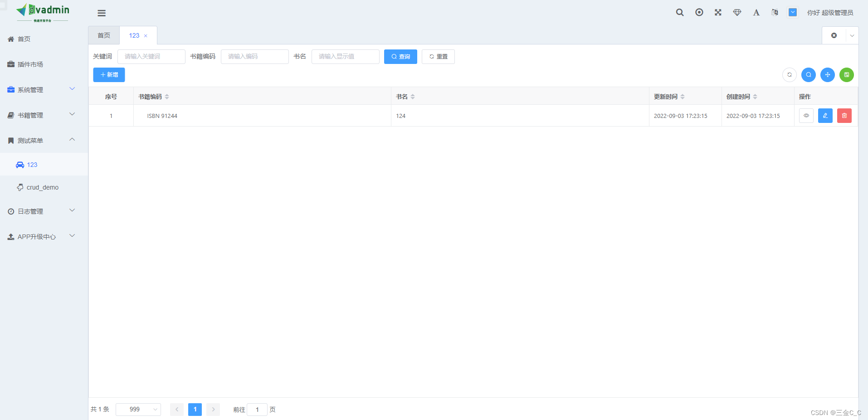Click the close-all tabs circle icon

point(834,35)
